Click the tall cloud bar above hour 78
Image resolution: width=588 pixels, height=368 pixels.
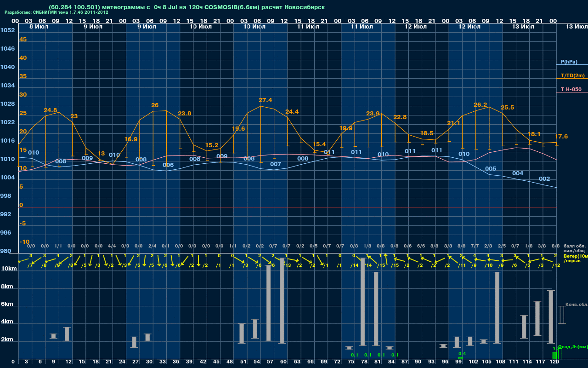pyautogui.click(x=363, y=302)
